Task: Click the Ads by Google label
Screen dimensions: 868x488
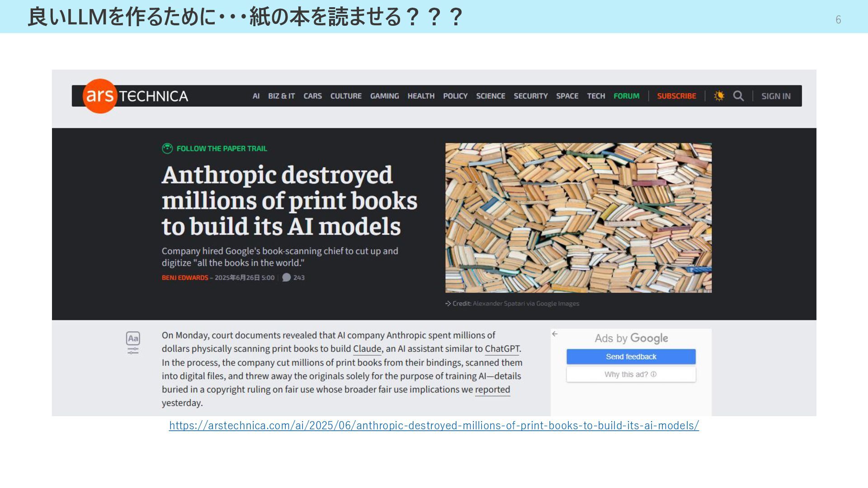Action: click(631, 338)
